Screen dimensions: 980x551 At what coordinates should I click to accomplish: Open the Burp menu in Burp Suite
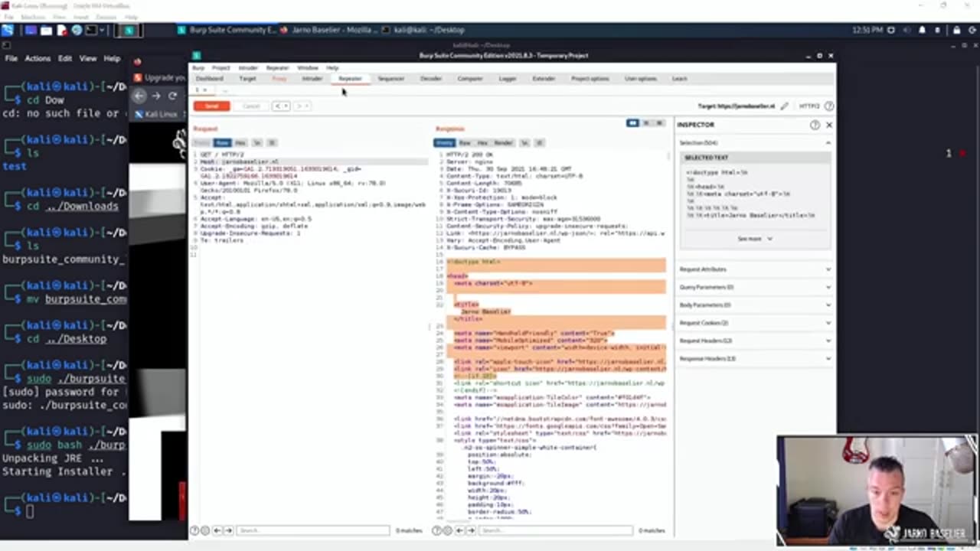(x=198, y=68)
